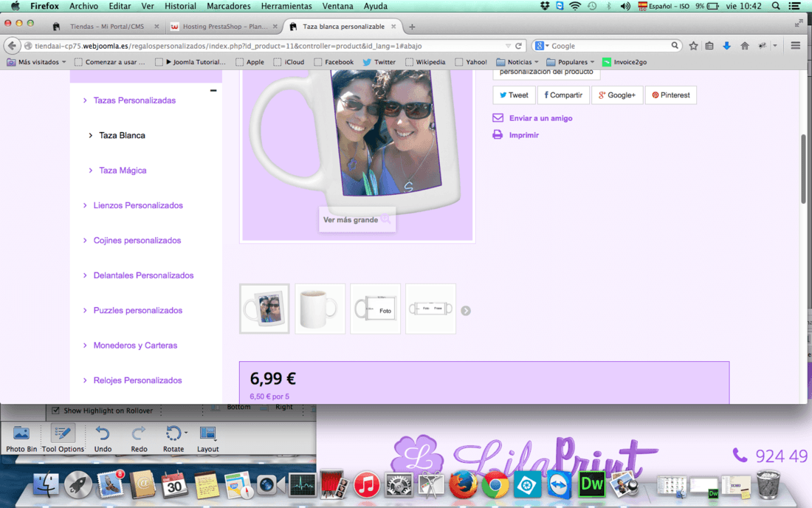Open the Historial menu

click(x=180, y=6)
